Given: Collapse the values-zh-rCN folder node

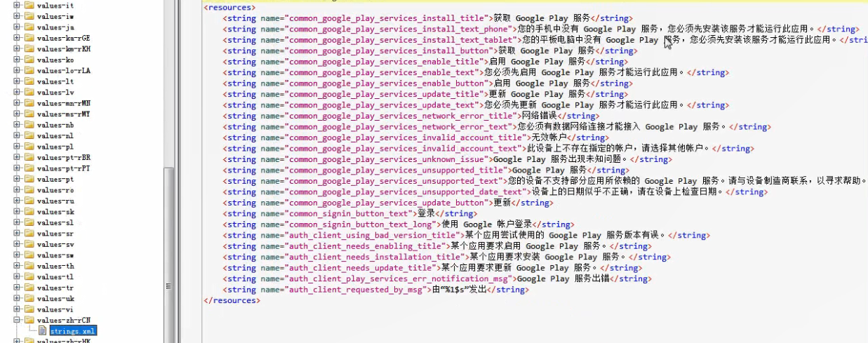Looking at the screenshot, I should point(17,321).
